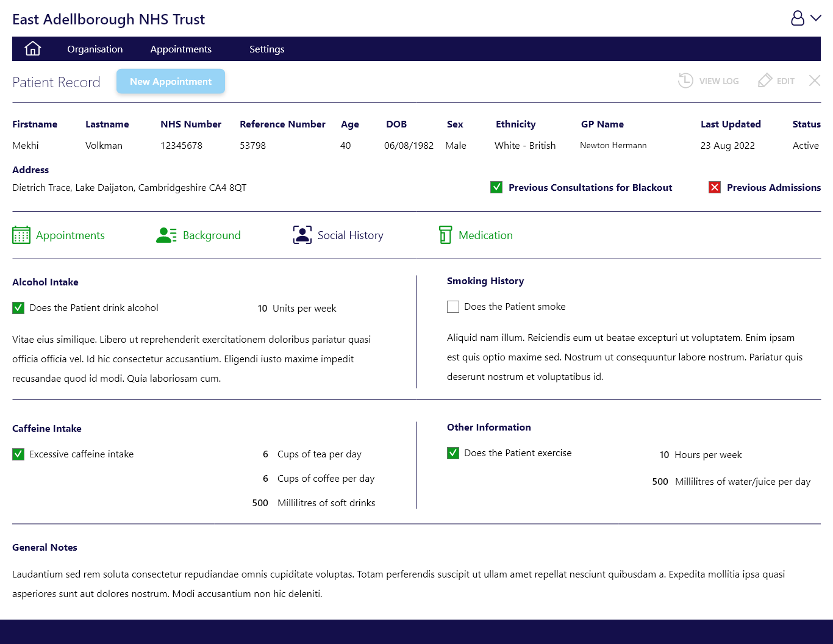This screenshot has height=644, width=833.
Task: Click the Age value 40
Action: point(346,146)
